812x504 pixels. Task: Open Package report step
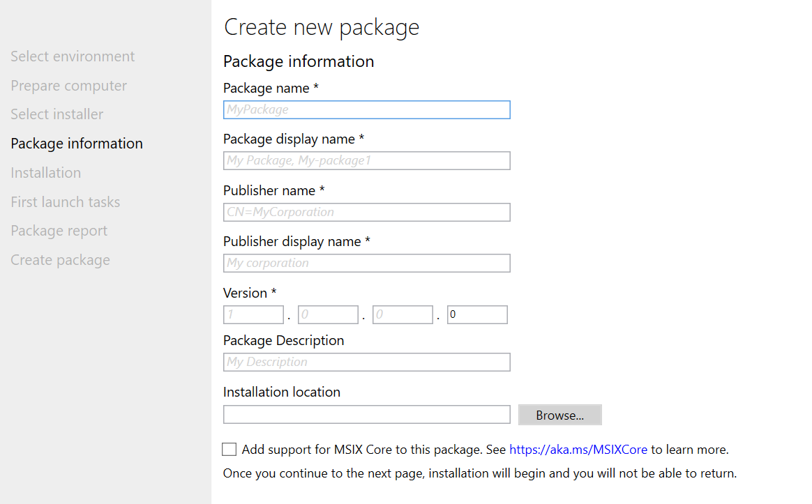click(x=59, y=231)
